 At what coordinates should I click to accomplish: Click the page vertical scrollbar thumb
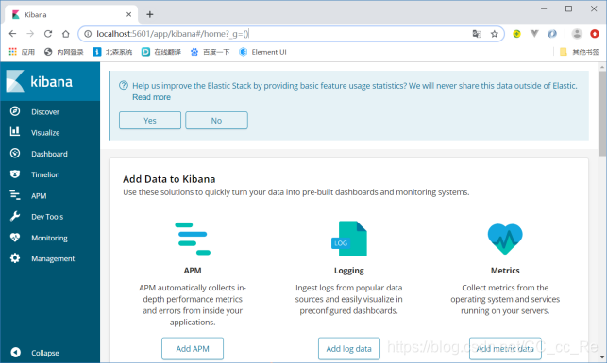point(602,114)
